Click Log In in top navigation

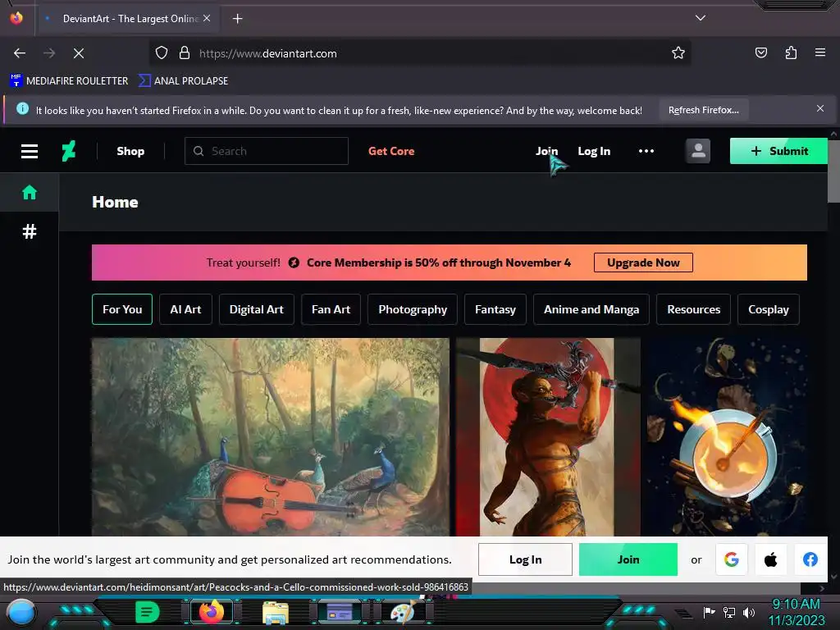coord(594,151)
